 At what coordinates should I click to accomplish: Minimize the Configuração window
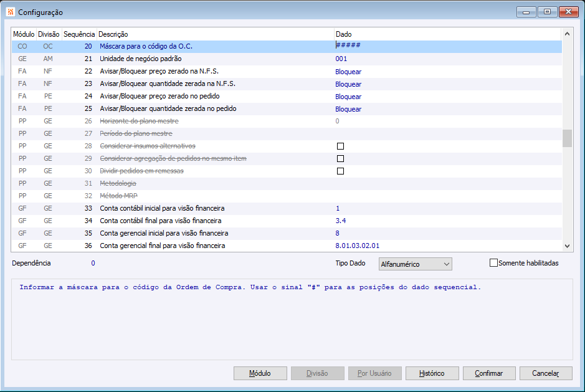click(x=526, y=12)
